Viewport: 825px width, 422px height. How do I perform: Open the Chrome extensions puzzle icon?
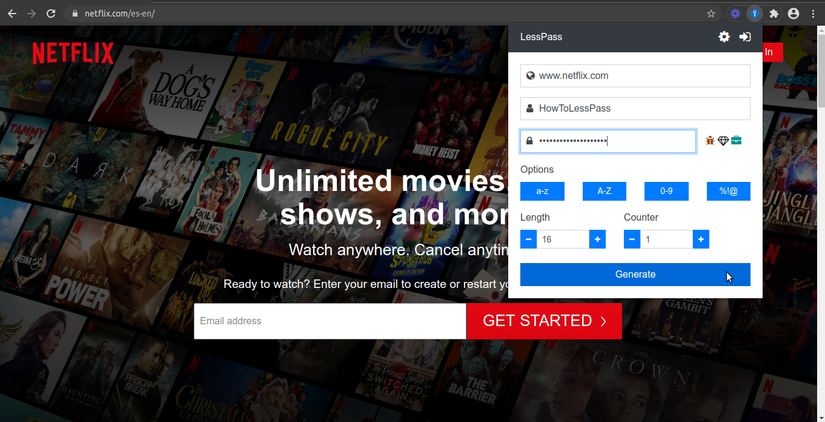(774, 14)
